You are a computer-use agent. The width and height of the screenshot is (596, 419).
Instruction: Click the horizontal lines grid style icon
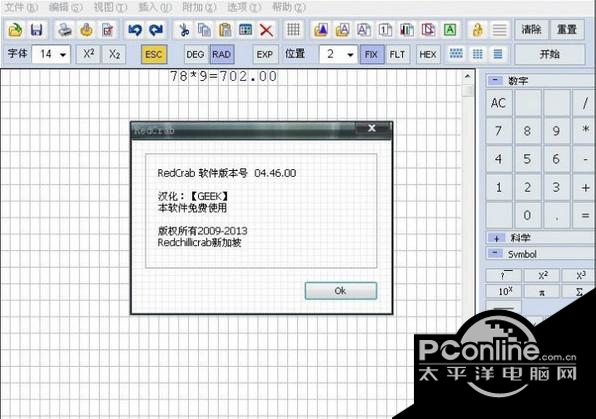tap(498, 54)
